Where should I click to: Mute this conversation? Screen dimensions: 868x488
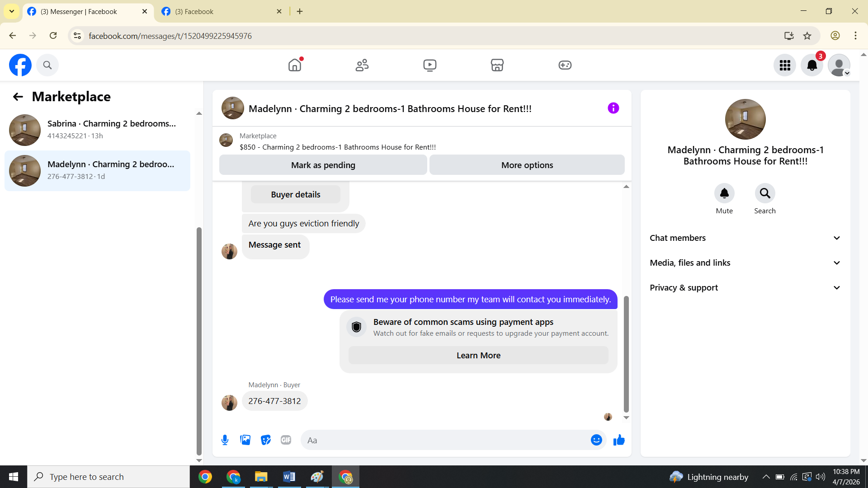[724, 193]
